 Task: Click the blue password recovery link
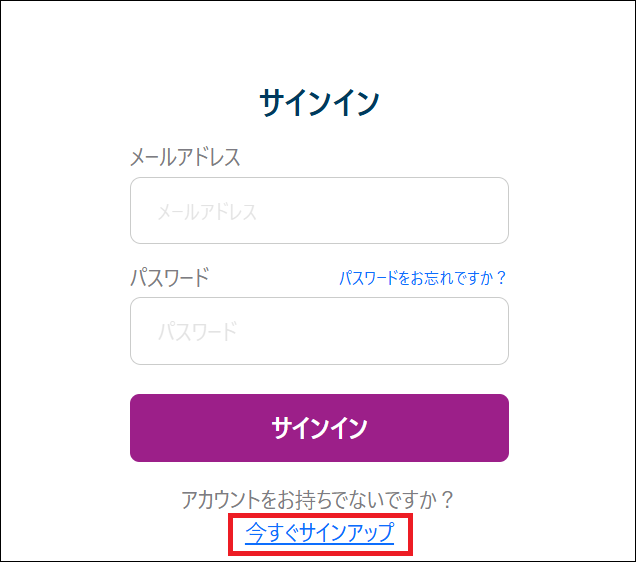click(423, 278)
